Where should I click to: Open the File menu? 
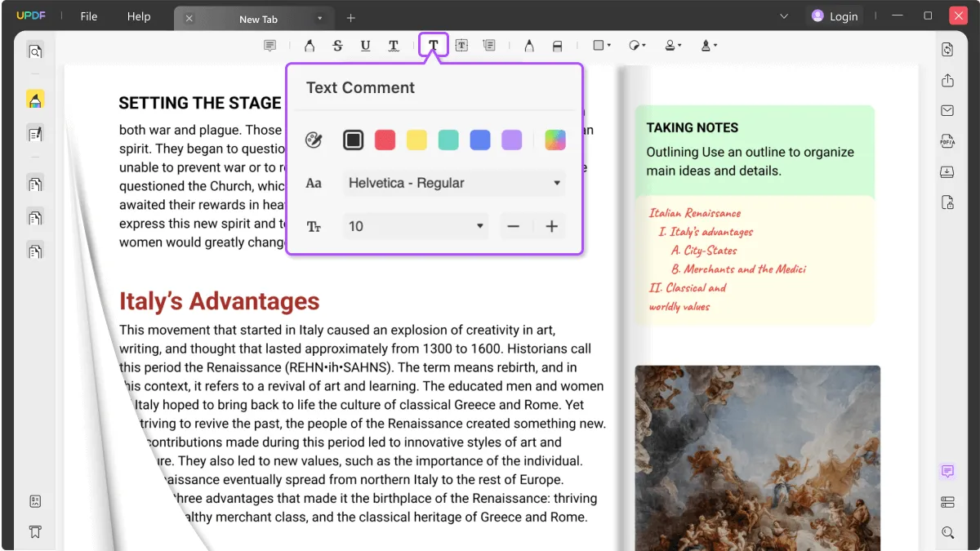click(88, 16)
